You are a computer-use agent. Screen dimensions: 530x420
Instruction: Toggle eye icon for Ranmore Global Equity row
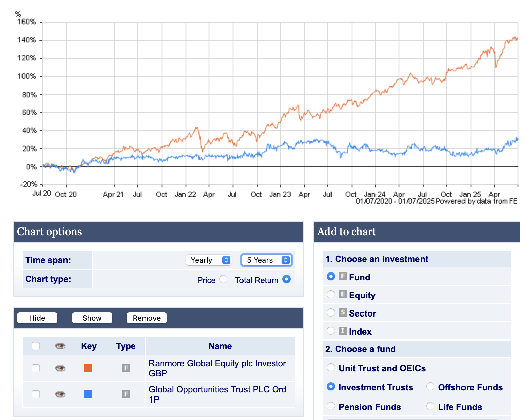point(60,368)
